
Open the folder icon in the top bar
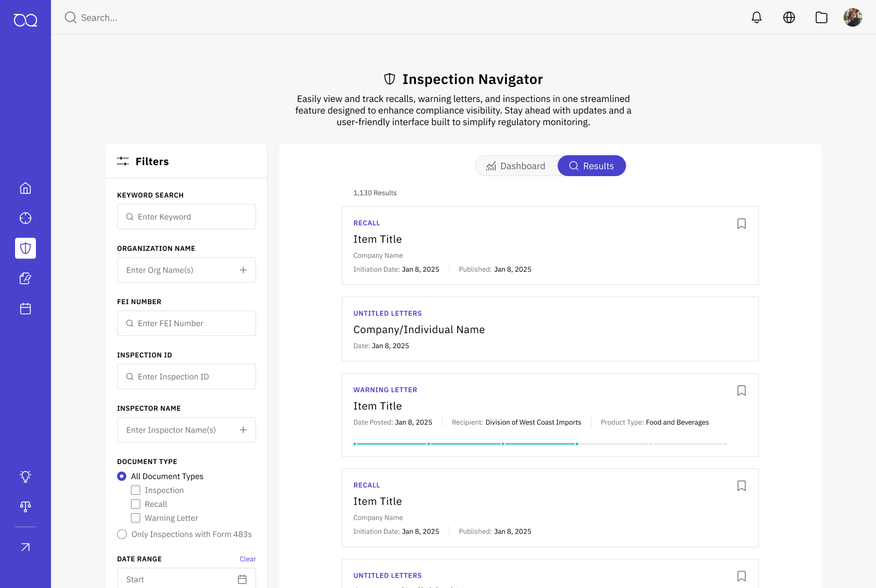[x=821, y=17]
